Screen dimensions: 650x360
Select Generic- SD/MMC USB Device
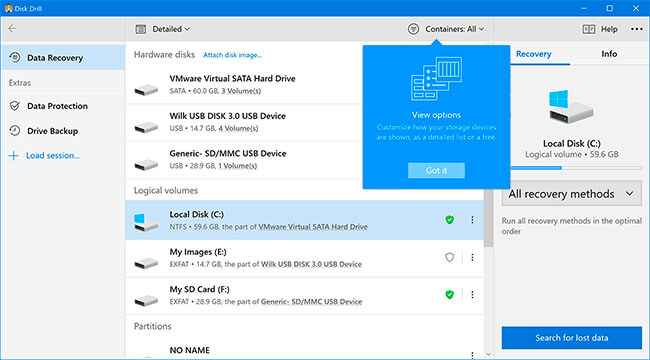[244, 160]
